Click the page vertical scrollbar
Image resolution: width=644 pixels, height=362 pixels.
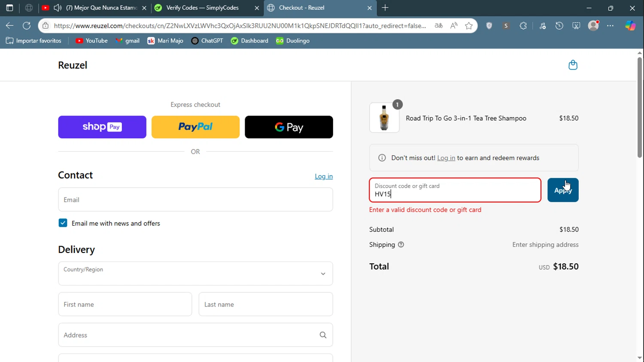pos(640,107)
